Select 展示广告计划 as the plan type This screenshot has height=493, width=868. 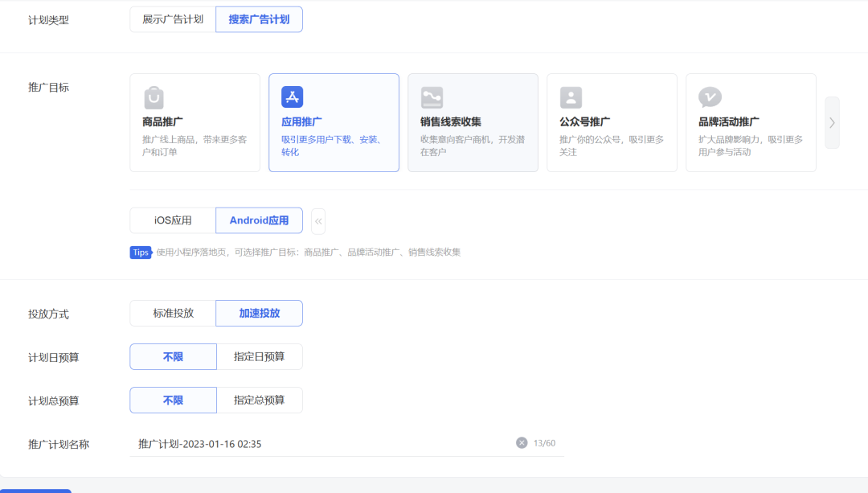click(171, 18)
